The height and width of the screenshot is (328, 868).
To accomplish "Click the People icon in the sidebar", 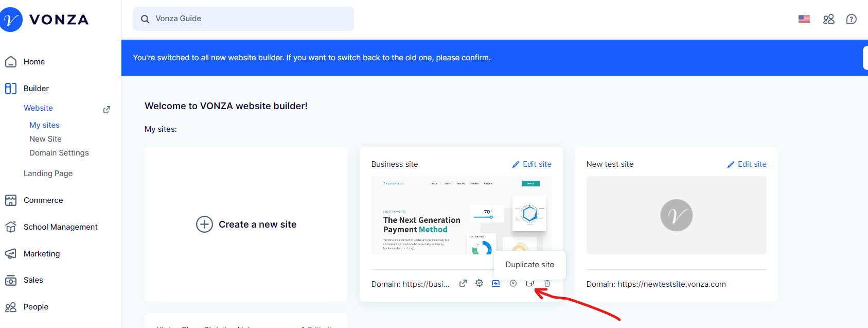I will [11, 307].
